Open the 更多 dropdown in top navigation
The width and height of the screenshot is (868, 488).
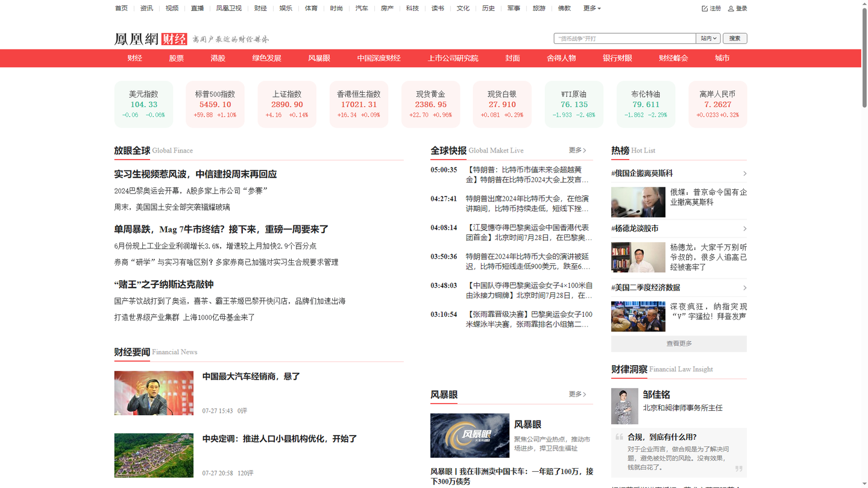pyautogui.click(x=592, y=8)
